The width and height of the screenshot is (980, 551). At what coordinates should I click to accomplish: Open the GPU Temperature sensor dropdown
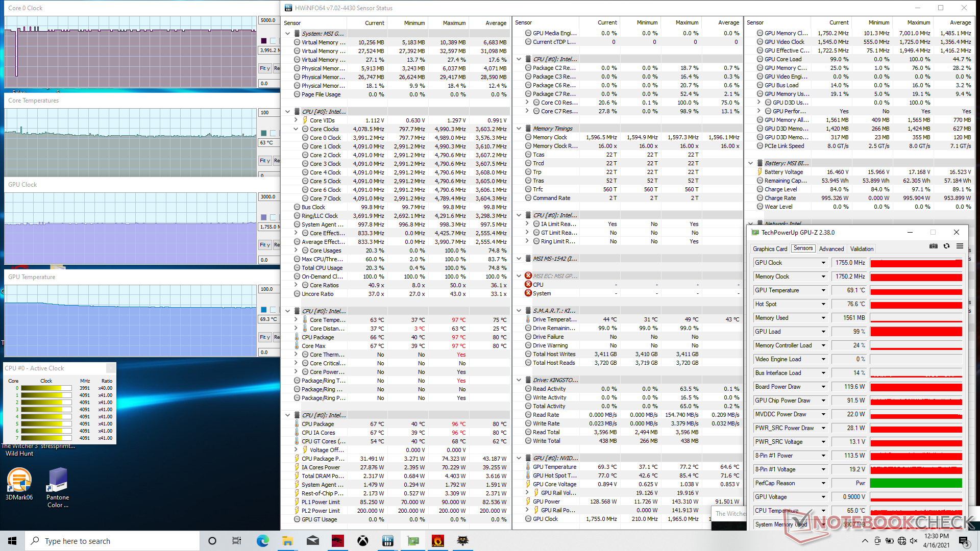(x=823, y=290)
